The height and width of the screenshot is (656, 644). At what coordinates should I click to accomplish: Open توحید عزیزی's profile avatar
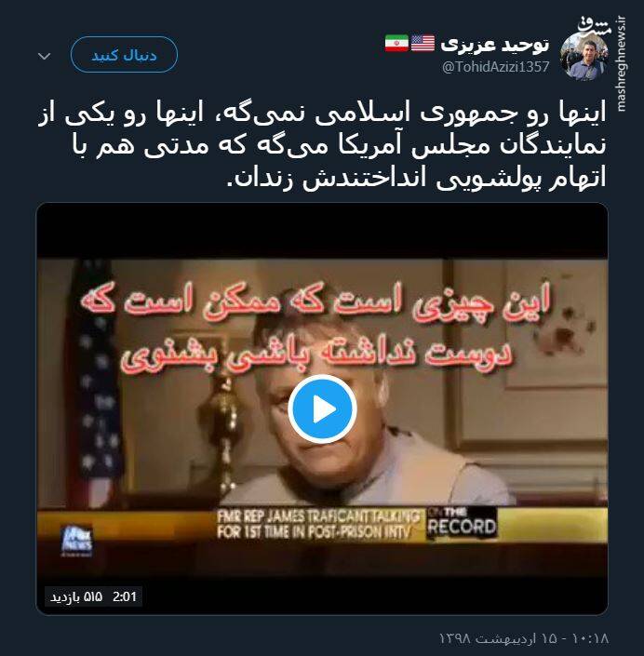[x=584, y=56]
